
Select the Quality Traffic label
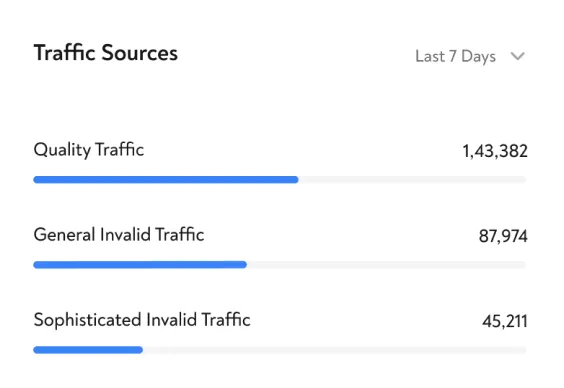(x=89, y=150)
